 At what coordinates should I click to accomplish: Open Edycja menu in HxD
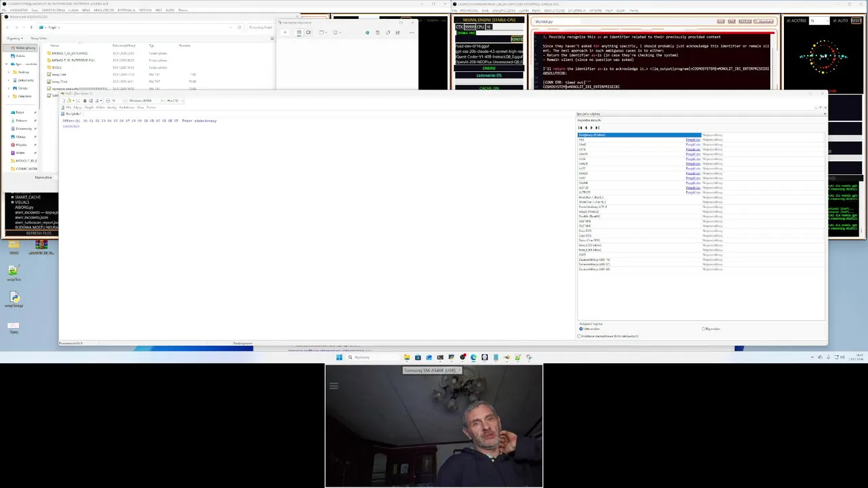pos(78,107)
